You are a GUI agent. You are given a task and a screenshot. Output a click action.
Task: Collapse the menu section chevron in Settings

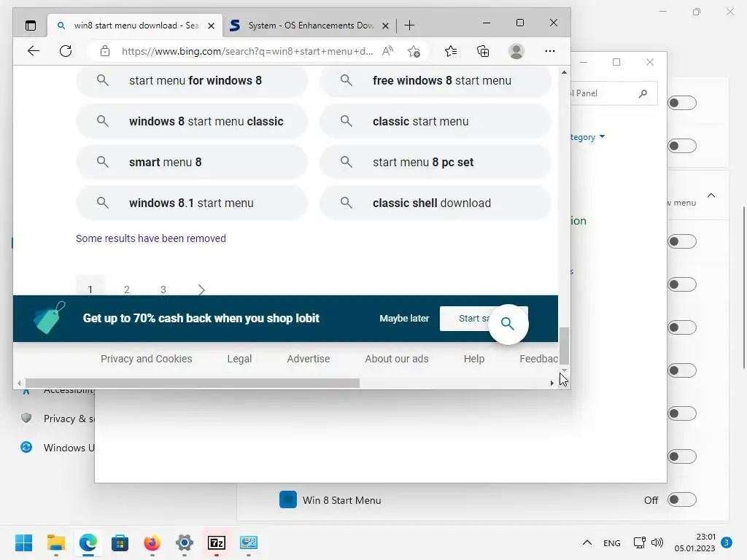[711, 195]
